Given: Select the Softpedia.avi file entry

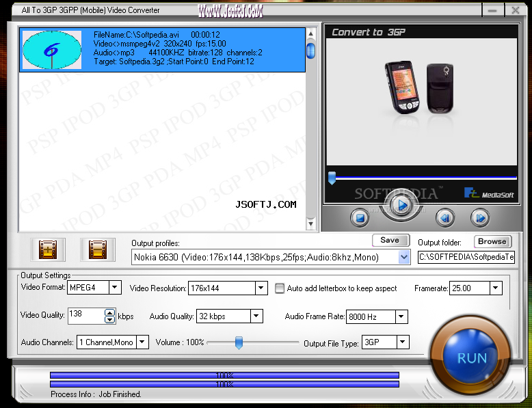Looking at the screenshot, I should coord(163,50).
